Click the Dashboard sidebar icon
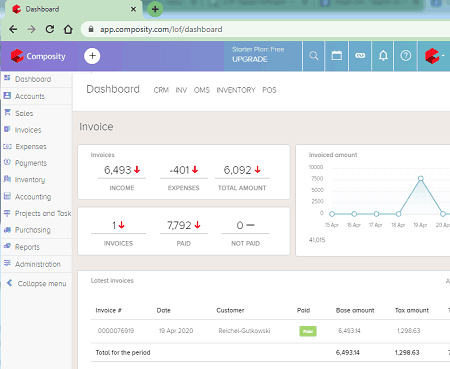The width and height of the screenshot is (450, 369). (7, 78)
